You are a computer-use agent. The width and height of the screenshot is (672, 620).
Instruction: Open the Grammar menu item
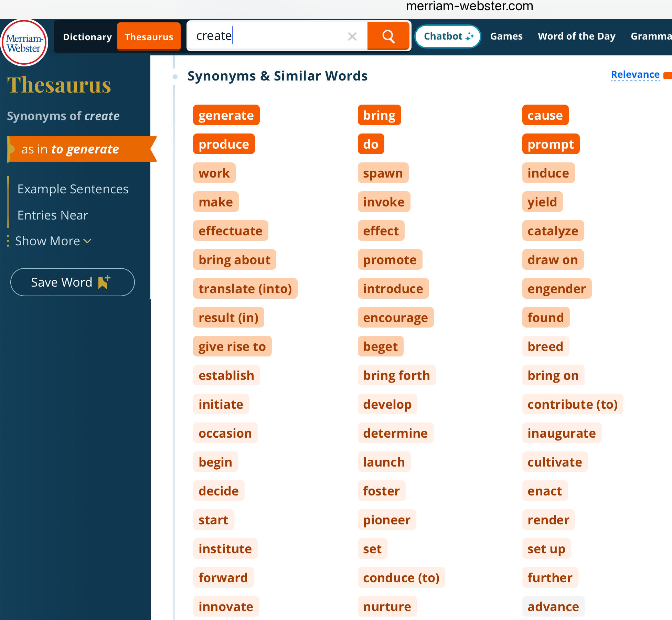(651, 36)
